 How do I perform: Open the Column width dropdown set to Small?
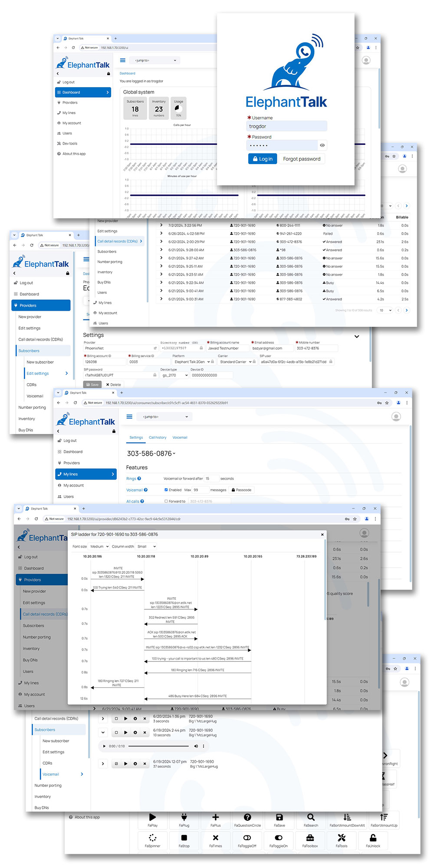point(146,546)
